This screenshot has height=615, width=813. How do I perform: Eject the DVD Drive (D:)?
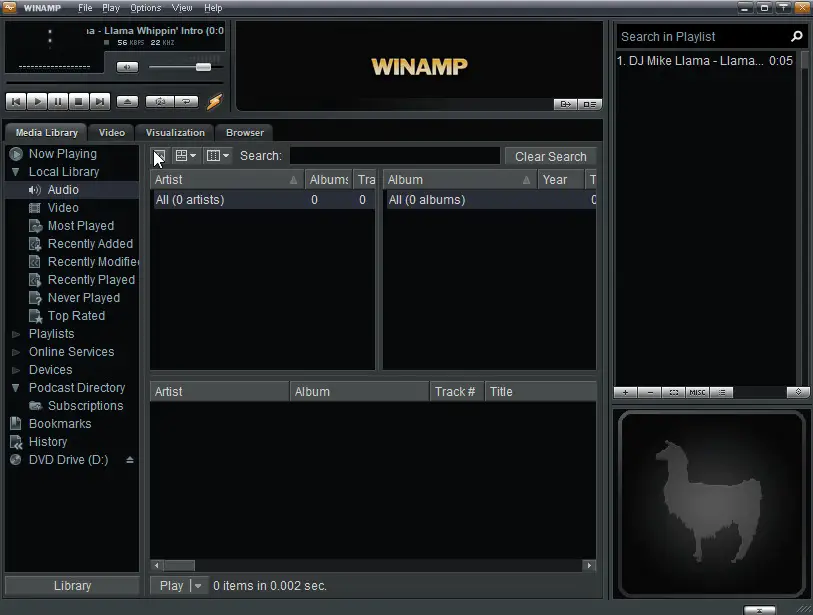pos(130,460)
